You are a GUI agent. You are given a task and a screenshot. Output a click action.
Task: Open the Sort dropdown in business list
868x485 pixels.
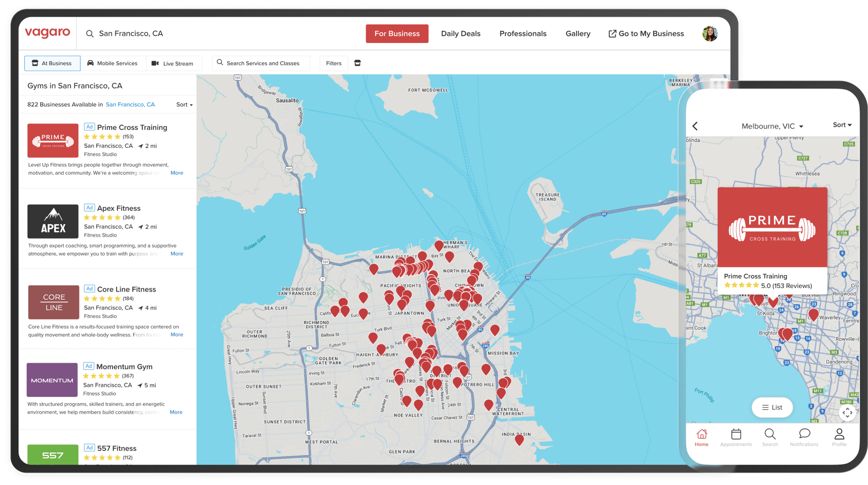point(184,105)
